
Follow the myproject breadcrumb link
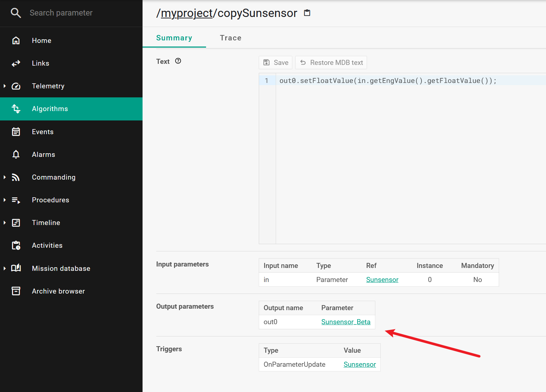pyautogui.click(x=187, y=13)
